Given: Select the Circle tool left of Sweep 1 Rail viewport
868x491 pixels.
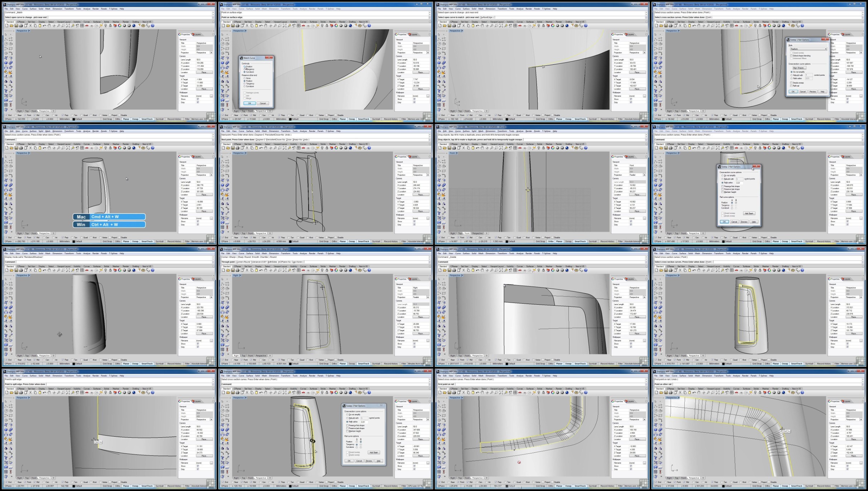Looking at the screenshot, I should coord(655,44).
